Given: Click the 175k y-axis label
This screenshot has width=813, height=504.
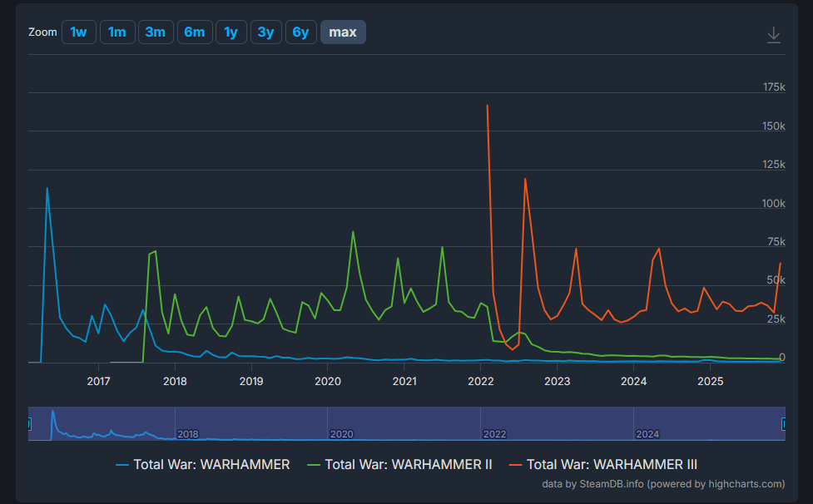Looking at the screenshot, I should coord(774,87).
